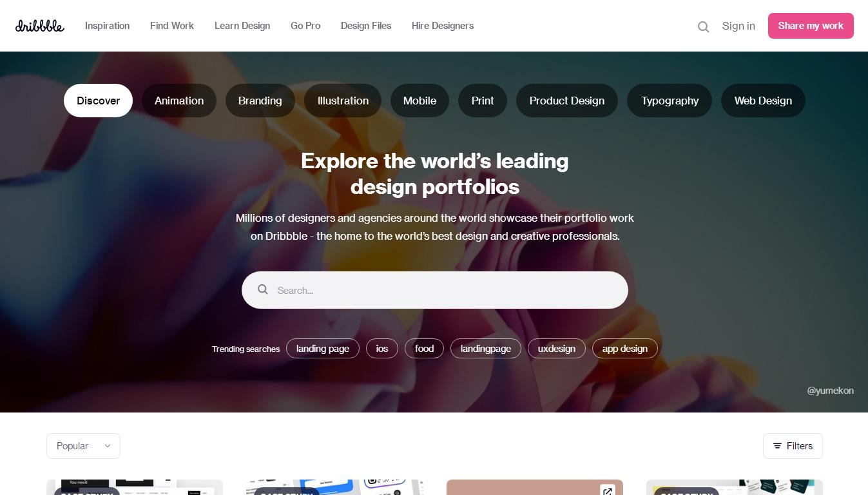Click the Sign in link
Viewport: 868px width, 495px height.
point(738,26)
